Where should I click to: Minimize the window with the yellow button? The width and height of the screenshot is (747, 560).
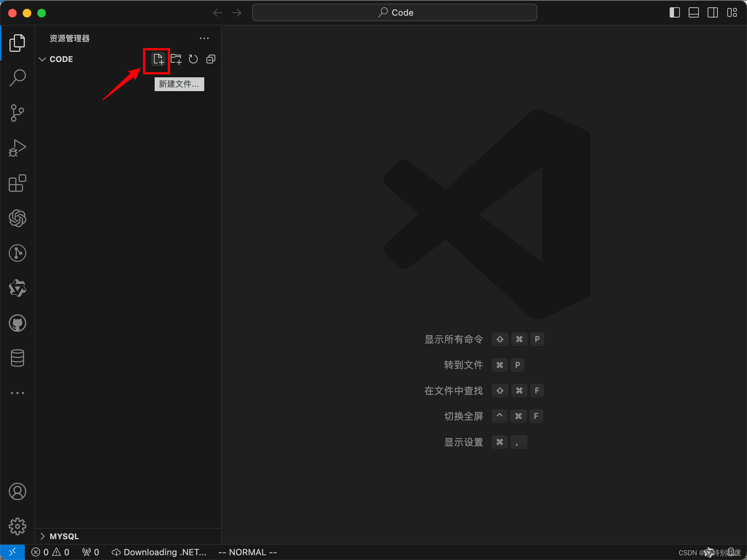pyautogui.click(x=27, y=13)
